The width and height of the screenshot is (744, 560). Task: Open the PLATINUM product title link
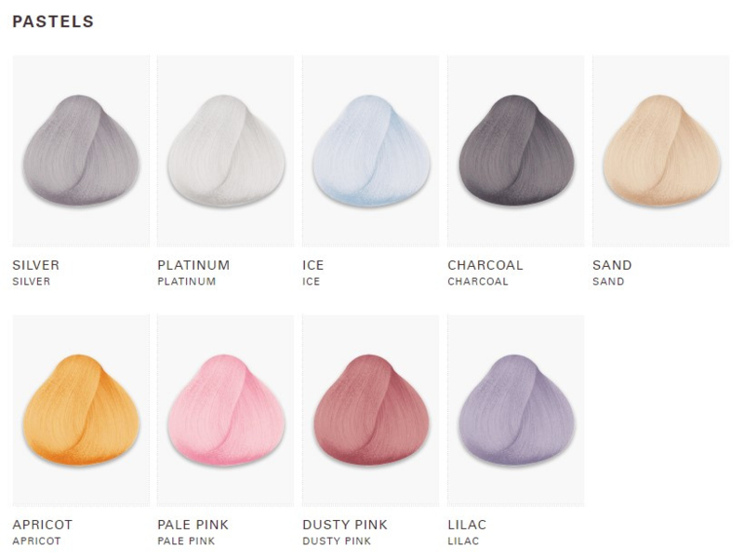point(193,265)
